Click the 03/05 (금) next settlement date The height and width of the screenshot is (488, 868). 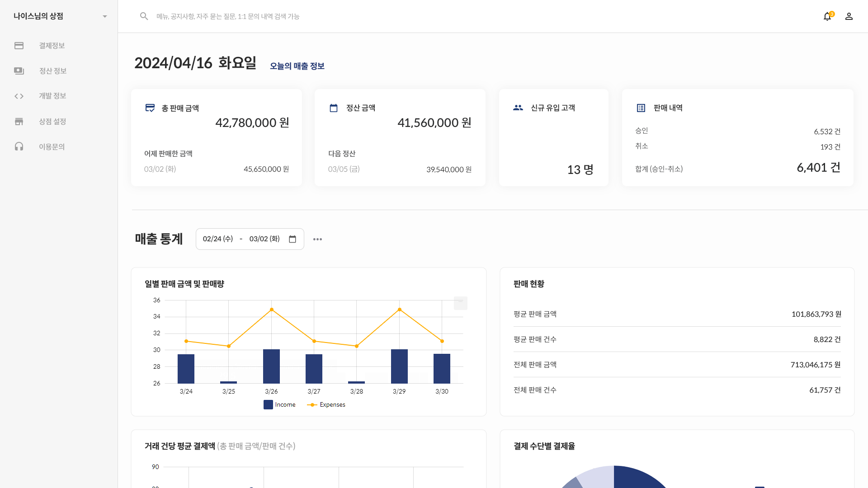point(344,169)
